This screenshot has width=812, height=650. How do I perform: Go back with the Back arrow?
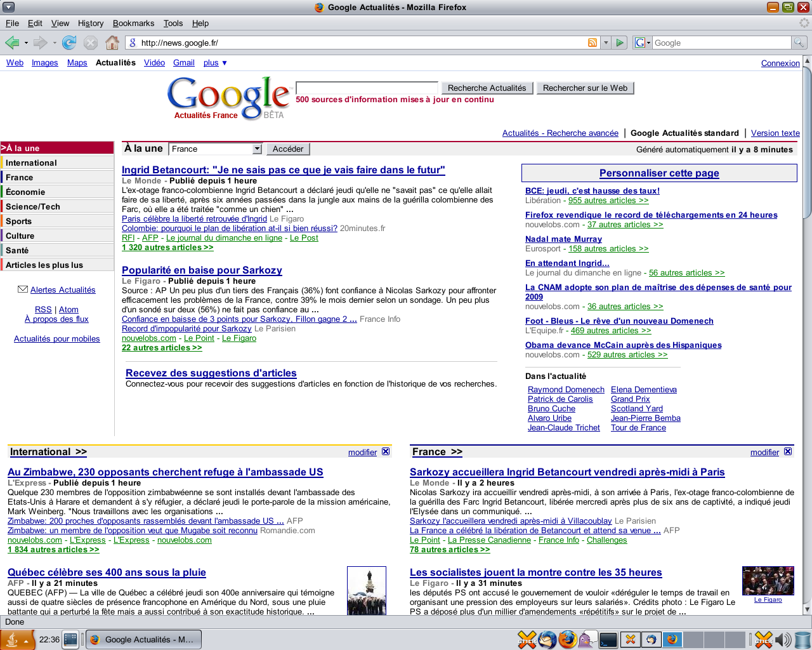11,43
